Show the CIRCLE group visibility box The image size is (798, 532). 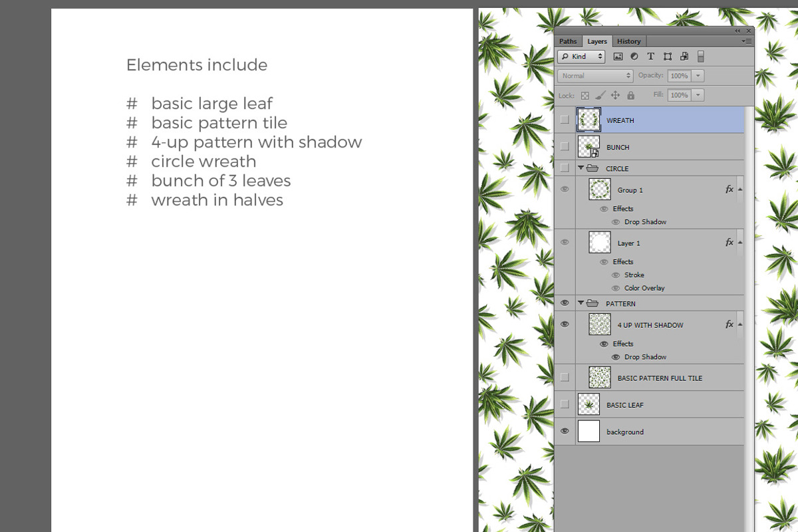(x=565, y=168)
